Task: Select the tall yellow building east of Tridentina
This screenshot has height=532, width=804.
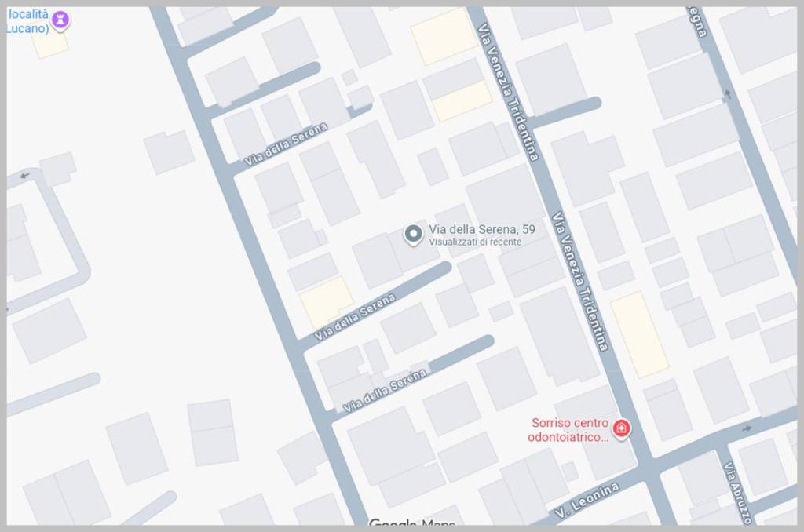Action: (x=639, y=335)
